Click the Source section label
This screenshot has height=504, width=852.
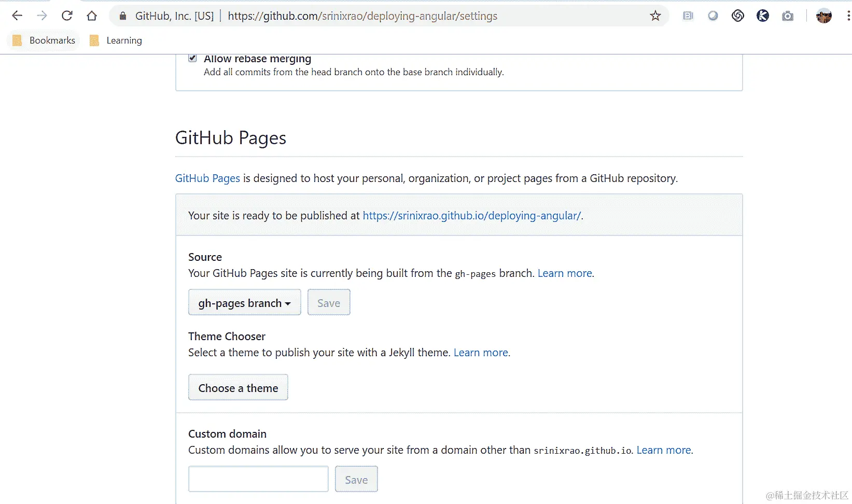[x=205, y=257]
